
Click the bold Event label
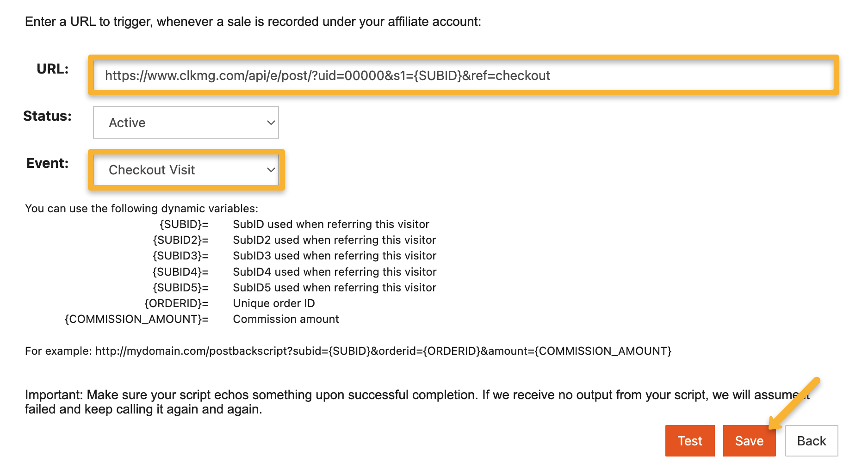click(47, 163)
